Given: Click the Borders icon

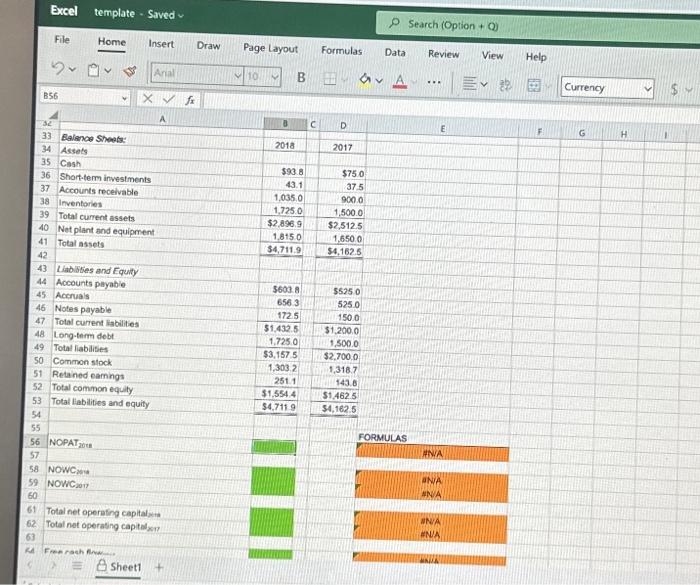Looking at the screenshot, I should (x=329, y=79).
